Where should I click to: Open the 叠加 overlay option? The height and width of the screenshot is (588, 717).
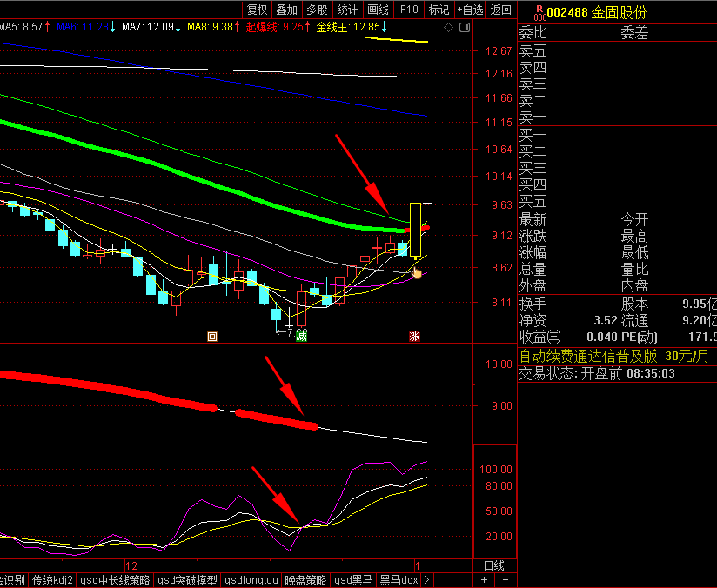[x=286, y=10]
